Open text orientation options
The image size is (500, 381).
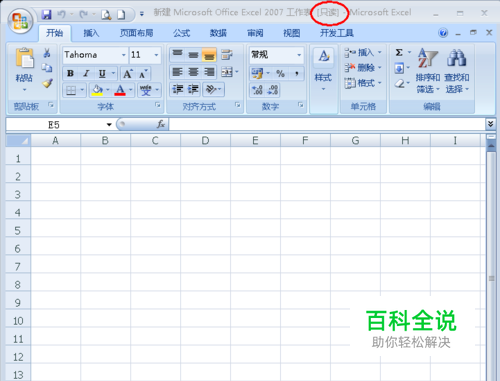pos(213,89)
